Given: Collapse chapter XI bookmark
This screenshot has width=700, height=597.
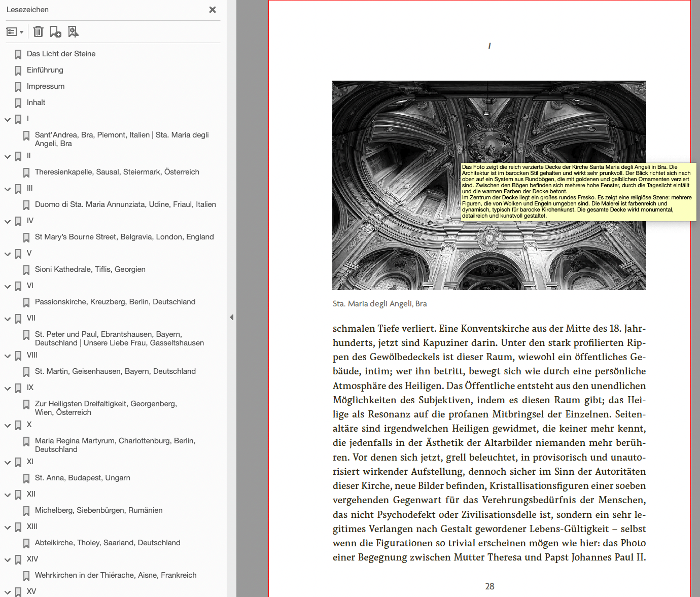Looking at the screenshot, I should pyautogui.click(x=8, y=463).
